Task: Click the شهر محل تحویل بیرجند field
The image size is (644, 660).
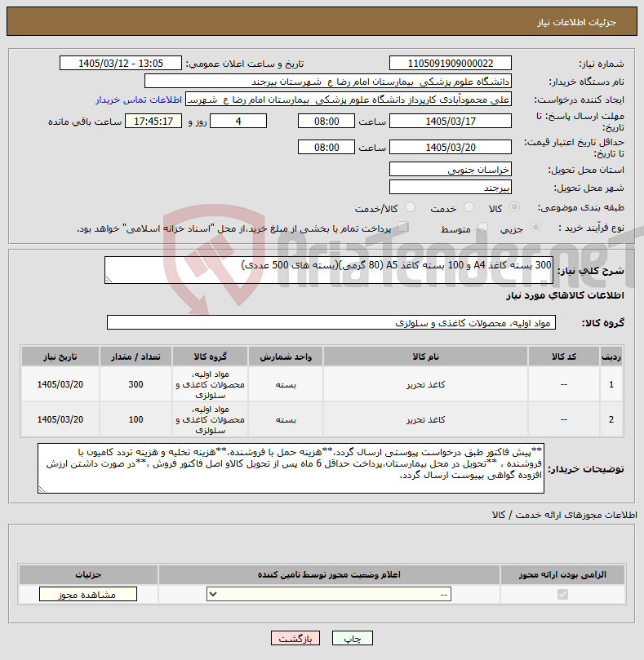Action: point(451,188)
